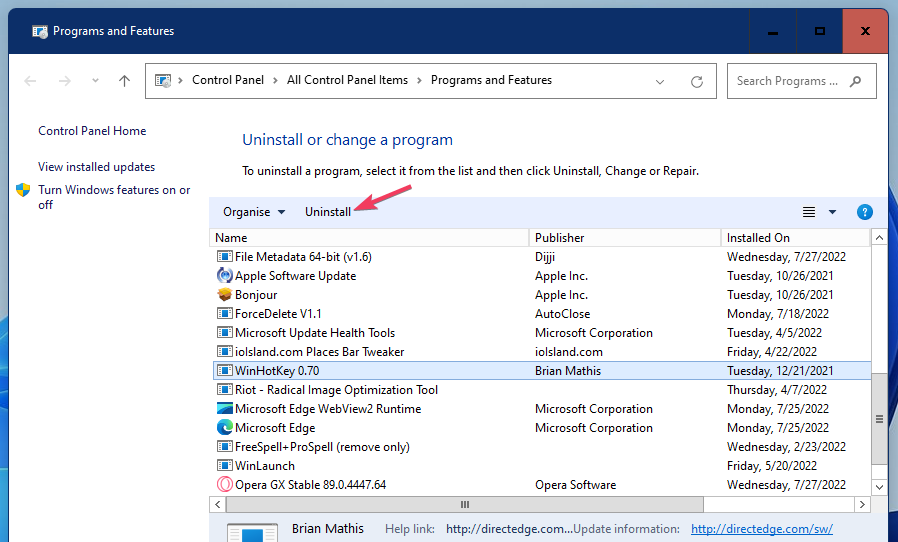Click the vertical scrollbar thumb
Screen dimensions: 898x542
click(879, 419)
